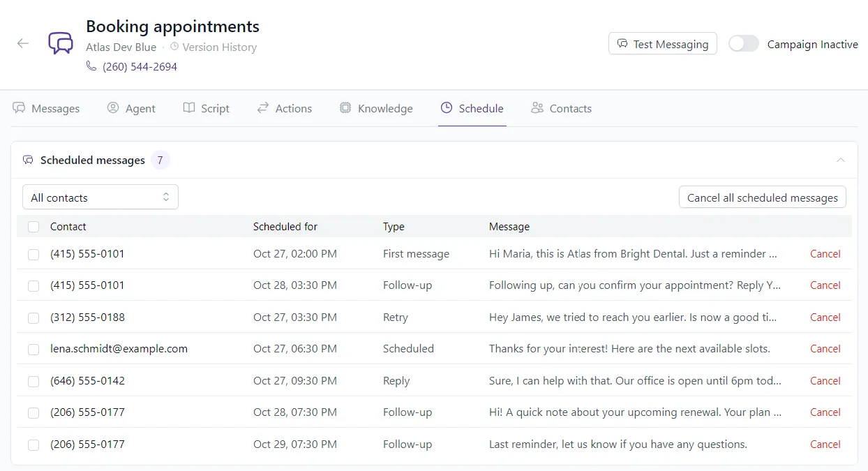Select checkbox for Oct 27, 02:00 PM row
868x471 pixels.
(x=33, y=255)
